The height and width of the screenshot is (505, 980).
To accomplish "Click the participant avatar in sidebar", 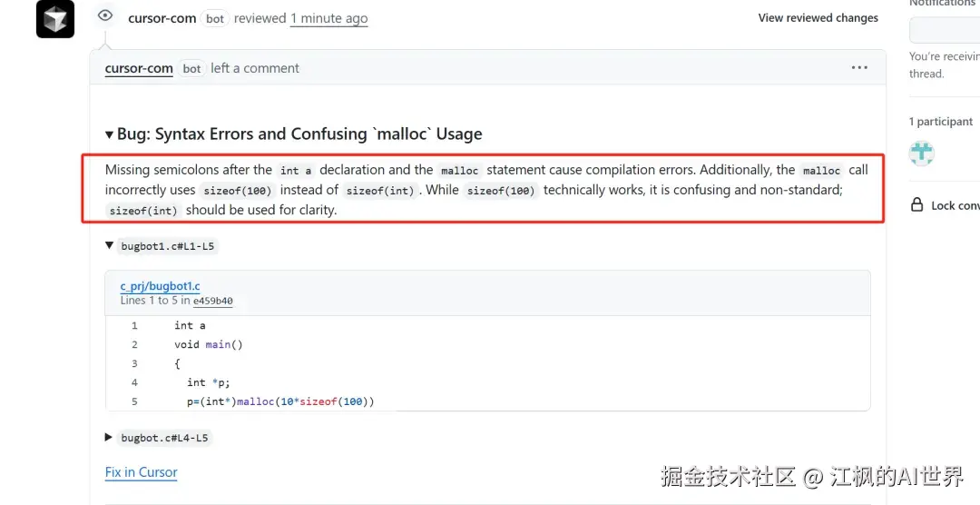I will pyautogui.click(x=922, y=153).
